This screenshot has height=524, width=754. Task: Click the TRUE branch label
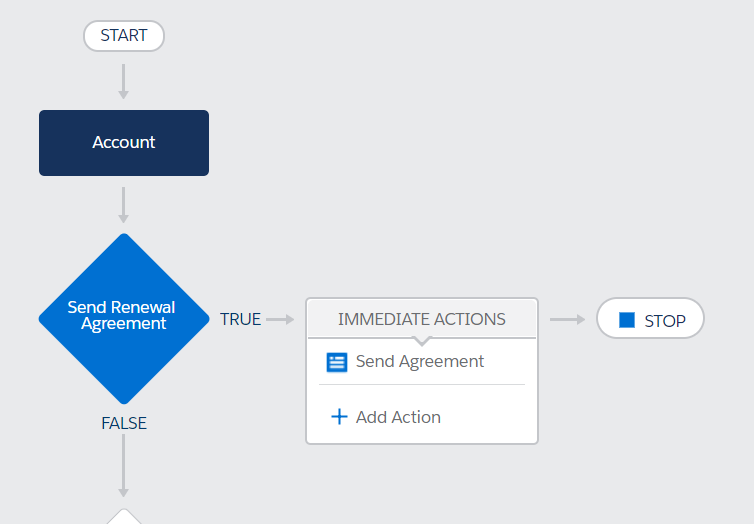coord(240,319)
